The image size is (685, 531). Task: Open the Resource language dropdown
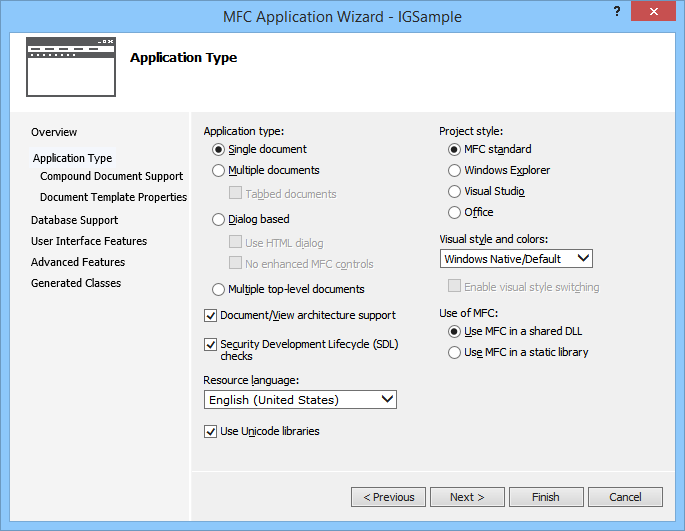300,400
